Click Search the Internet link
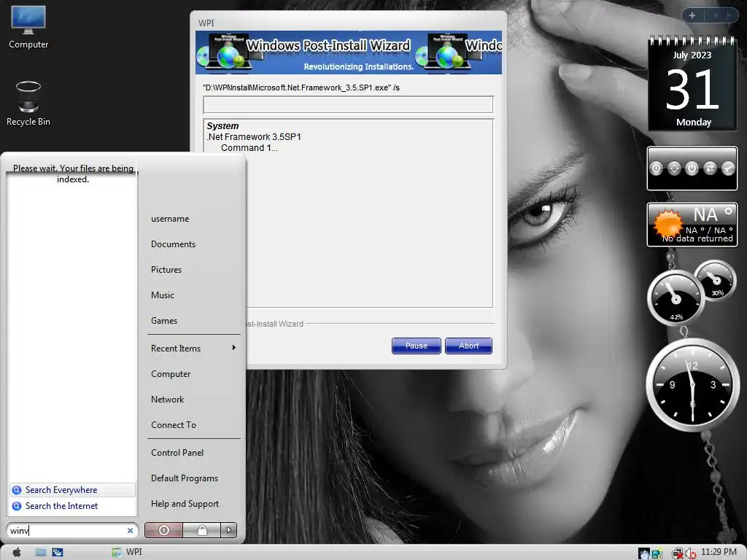The height and width of the screenshot is (560, 747). (61, 506)
